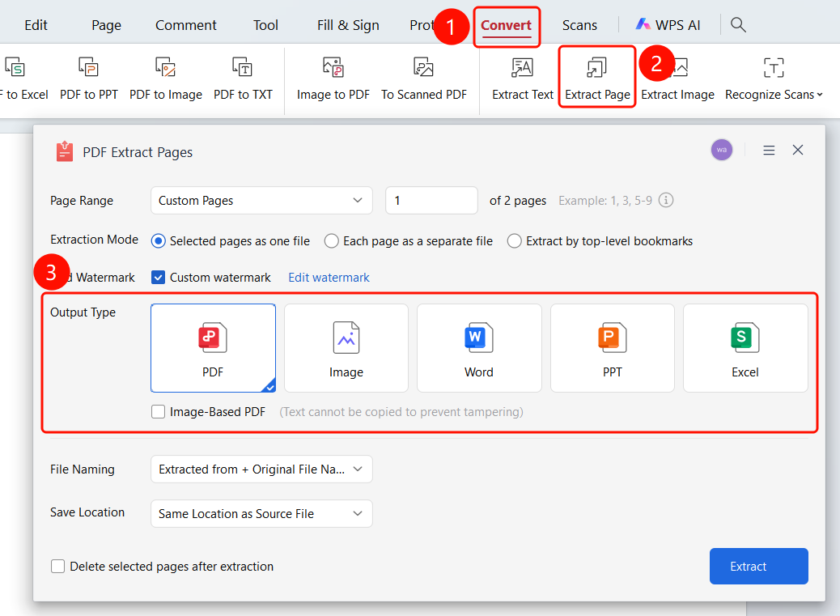Open the PDF to Image converter
Viewport: 840px width, 616px height.
pos(166,79)
